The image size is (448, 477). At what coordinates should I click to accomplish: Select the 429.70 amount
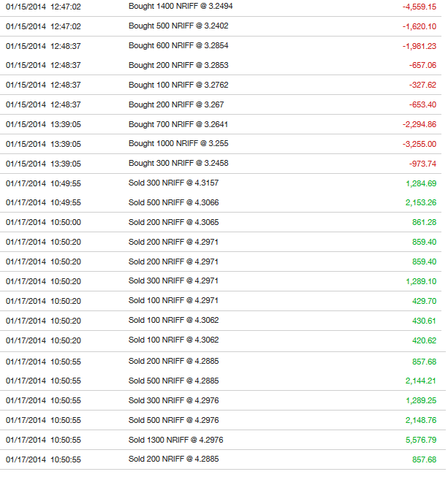pos(425,301)
